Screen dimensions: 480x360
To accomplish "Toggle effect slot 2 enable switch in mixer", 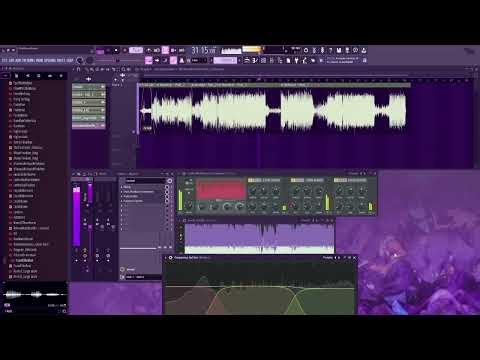I will pos(167,192).
